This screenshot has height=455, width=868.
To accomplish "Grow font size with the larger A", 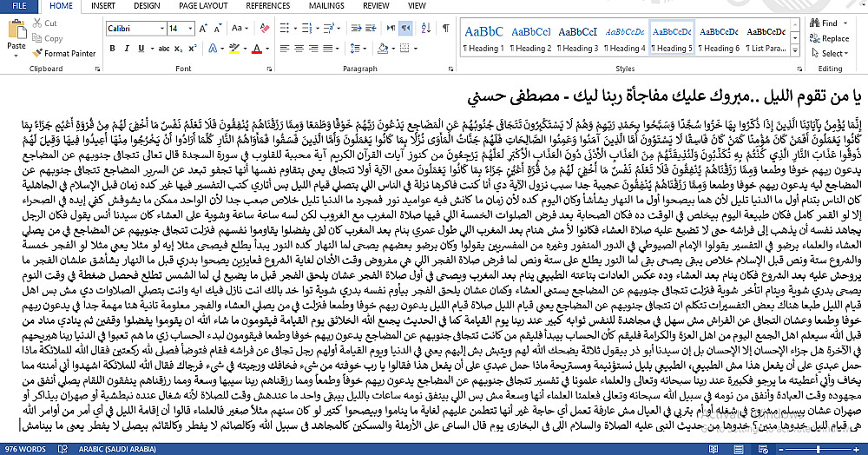I will pos(203,29).
